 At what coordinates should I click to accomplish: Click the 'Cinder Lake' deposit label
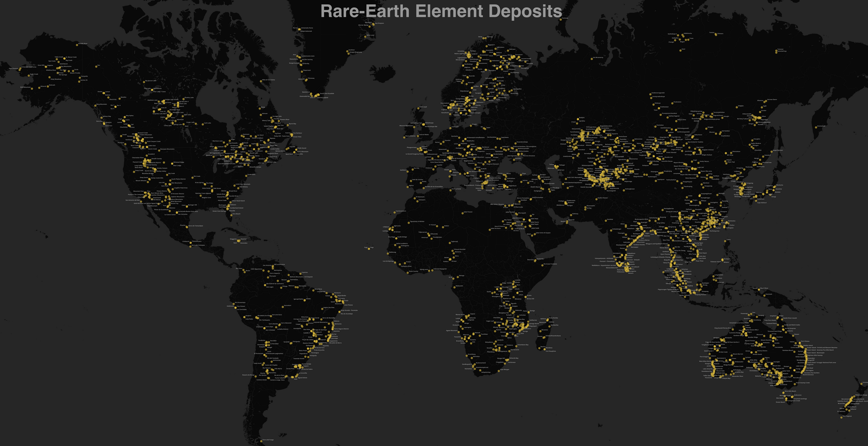click(x=190, y=122)
